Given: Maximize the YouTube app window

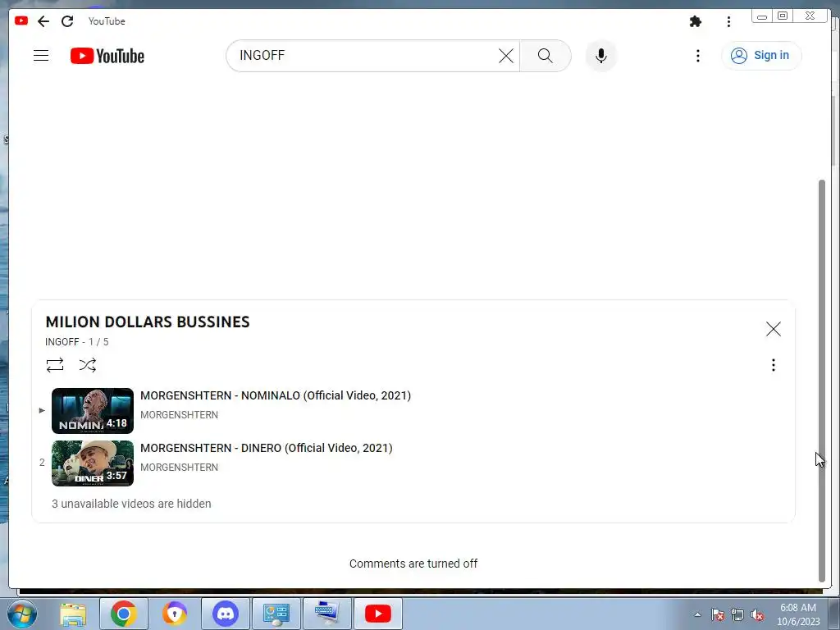Looking at the screenshot, I should (x=782, y=16).
